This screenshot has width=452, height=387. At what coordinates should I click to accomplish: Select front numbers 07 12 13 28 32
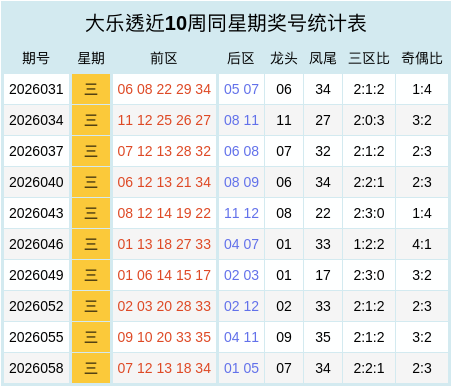click(x=164, y=151)
